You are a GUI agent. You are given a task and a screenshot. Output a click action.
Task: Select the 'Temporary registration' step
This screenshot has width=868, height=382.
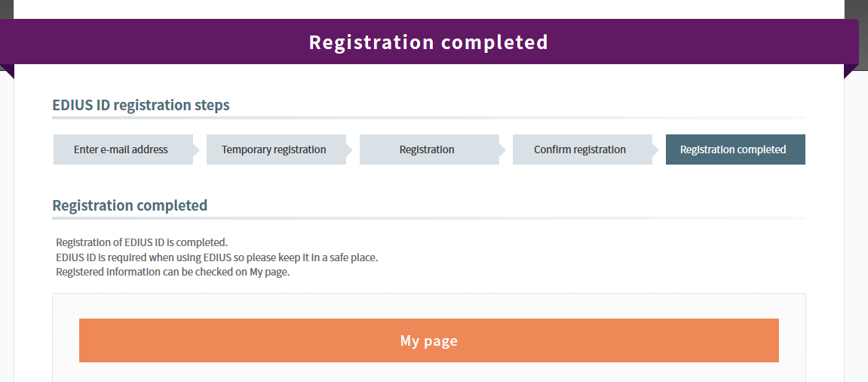274,149
